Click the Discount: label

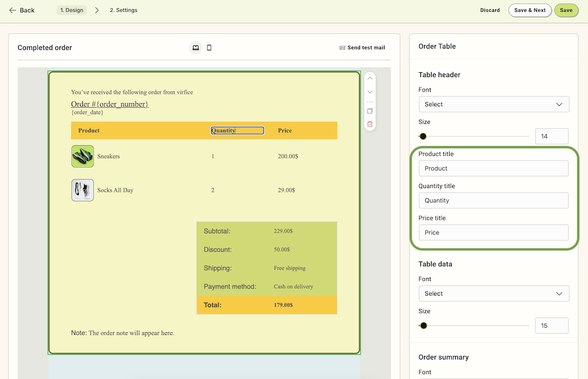coord(218,249)
